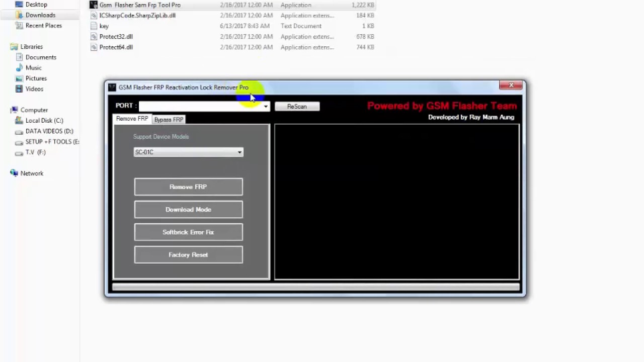This screenshot has width=644, height=362.
Task: Click the Text Document type cell of key file
Action: click(301, 26)
